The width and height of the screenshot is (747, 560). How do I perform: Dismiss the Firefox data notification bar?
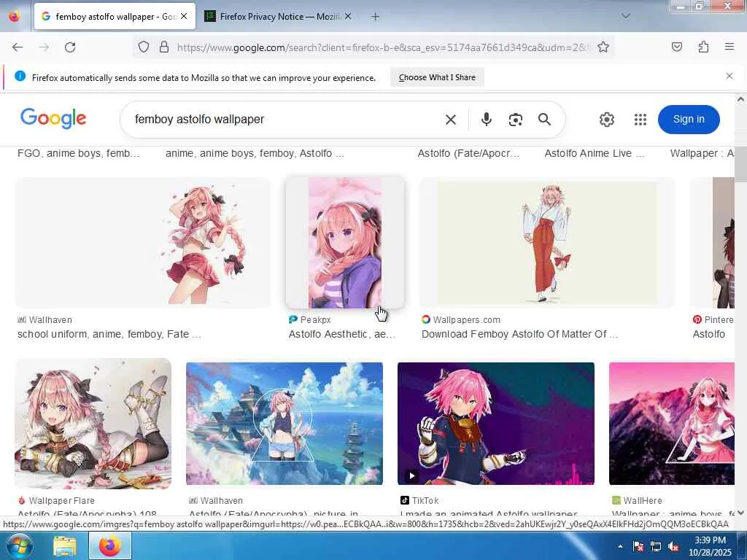[x=729, y=76]
